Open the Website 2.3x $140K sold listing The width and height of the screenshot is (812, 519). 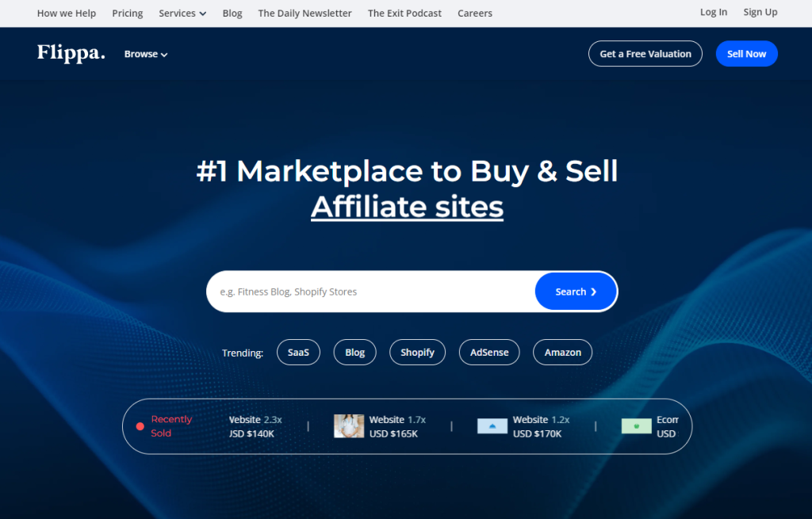point(255,426)
